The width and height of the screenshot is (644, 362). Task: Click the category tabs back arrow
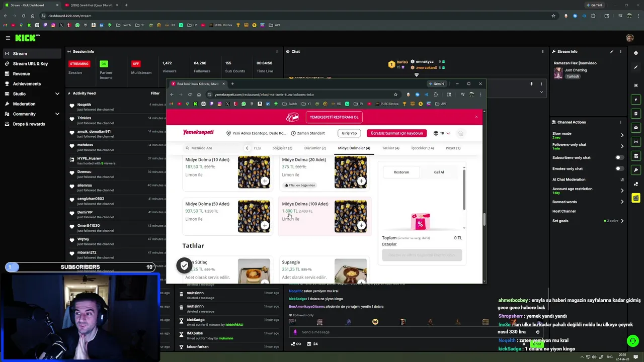[x=247, y=148]
